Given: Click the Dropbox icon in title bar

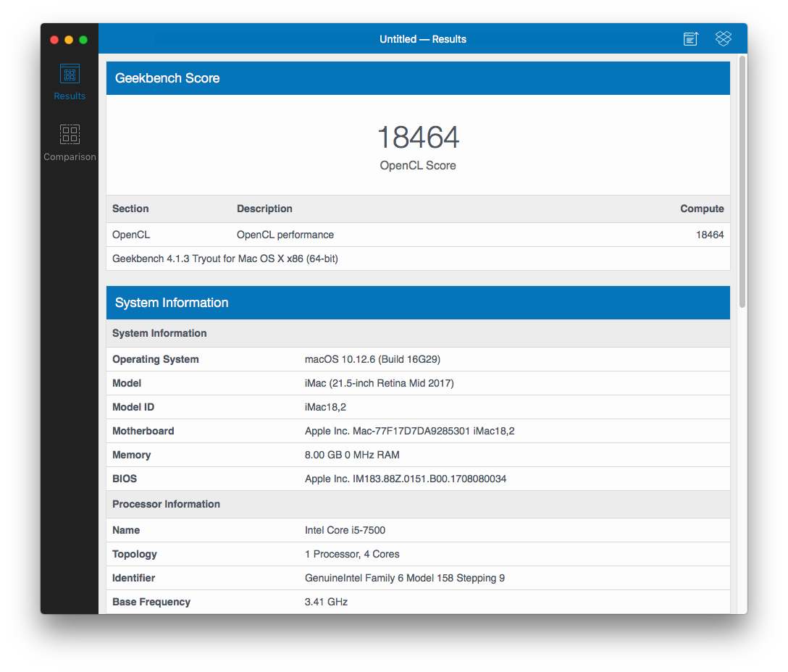Looking at the screenshot, I should click(723, 39).
